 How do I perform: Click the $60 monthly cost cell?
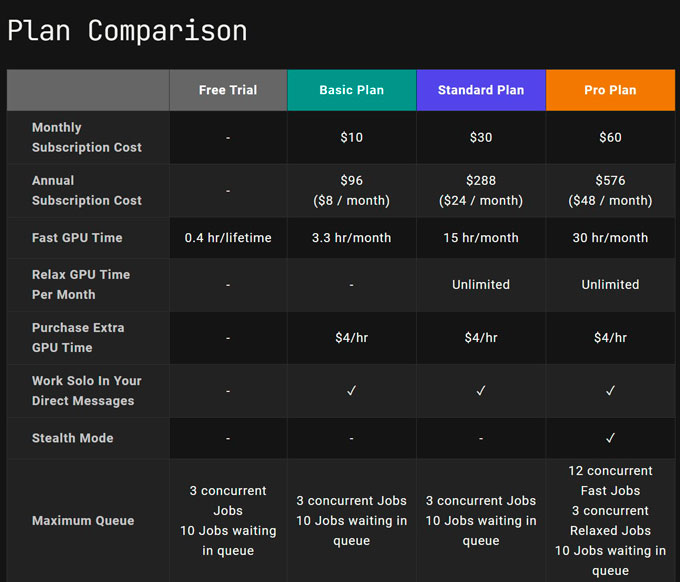point(610,137)
